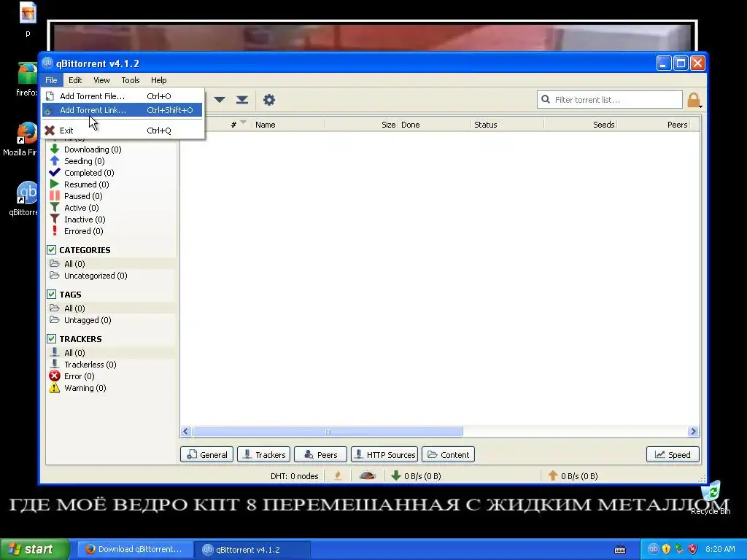
Task: Close the File menu by clicking File
Action: pos(51,80)
